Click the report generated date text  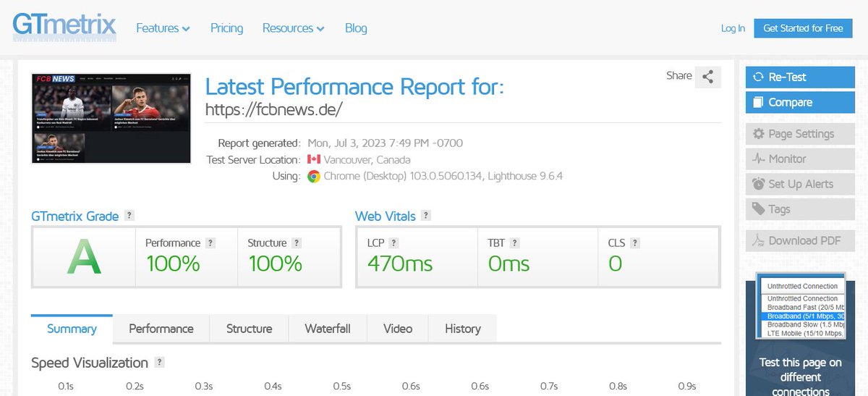386,143
